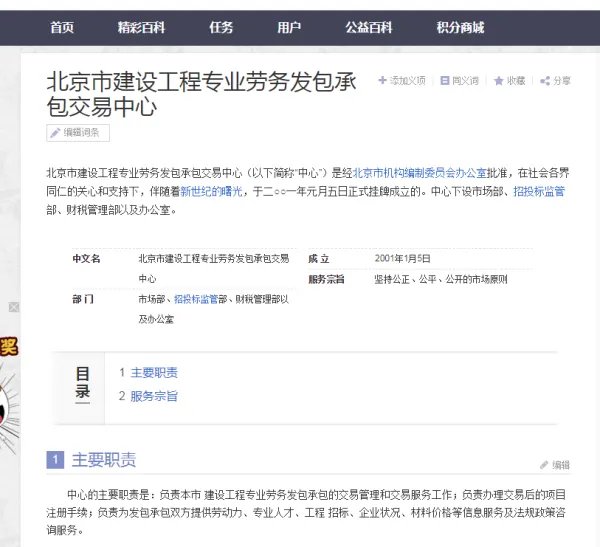Jump to 主要职责 in table of contents
This screenshot has height=547, width=600.
tap(154, 372)
